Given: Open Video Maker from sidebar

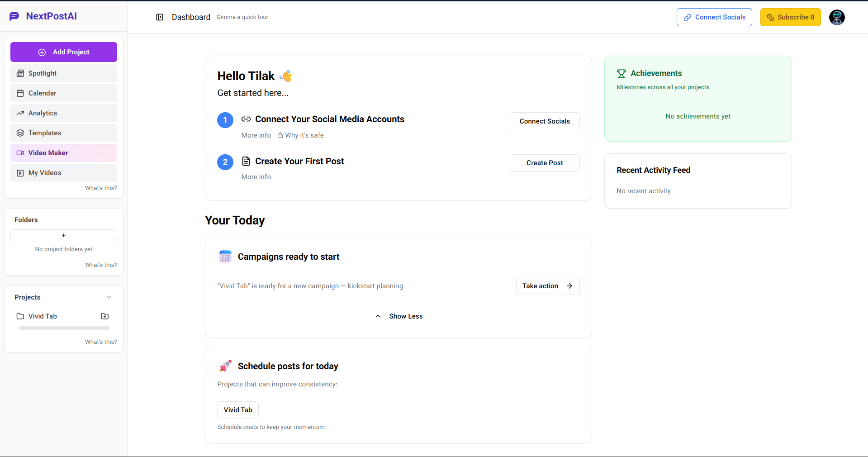Looking at the screenshot, I should tap(64, 153).
